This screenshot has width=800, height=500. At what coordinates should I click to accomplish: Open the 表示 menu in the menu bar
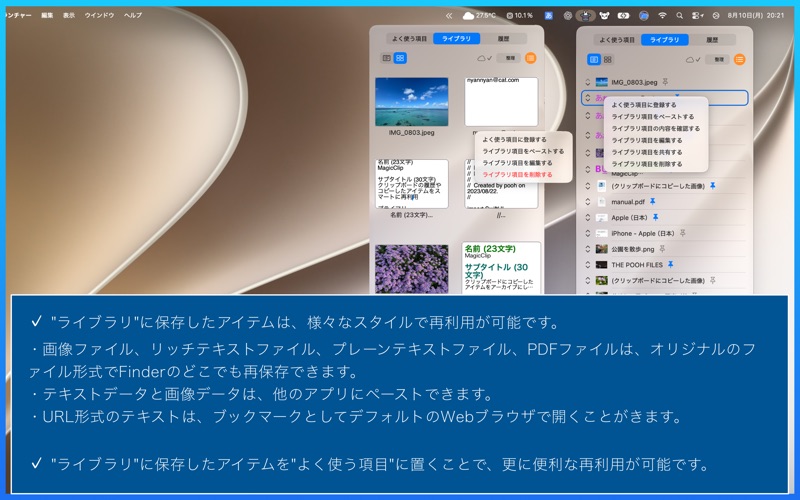point(69,15)
